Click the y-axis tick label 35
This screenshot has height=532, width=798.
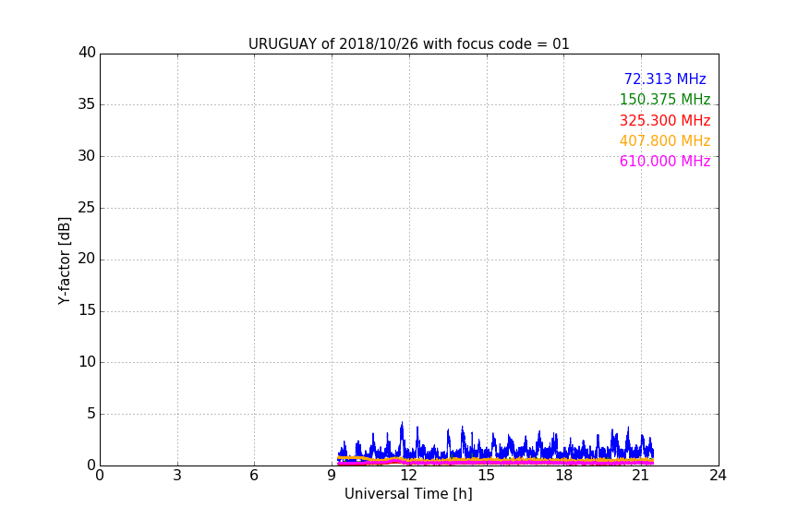point(87,104)
